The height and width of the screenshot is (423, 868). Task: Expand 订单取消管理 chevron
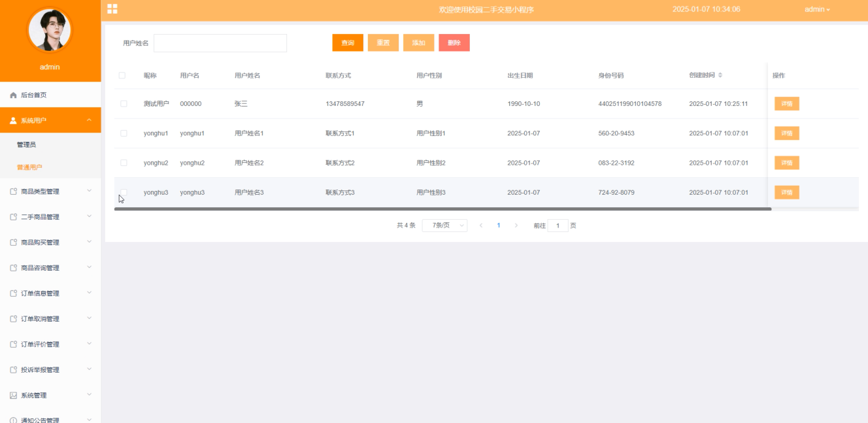[90, 318]
